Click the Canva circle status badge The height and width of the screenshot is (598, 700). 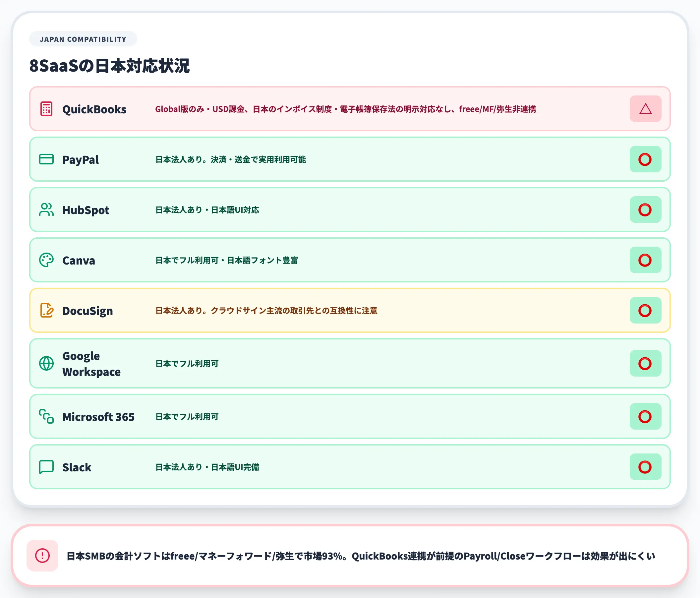(645, 260)
